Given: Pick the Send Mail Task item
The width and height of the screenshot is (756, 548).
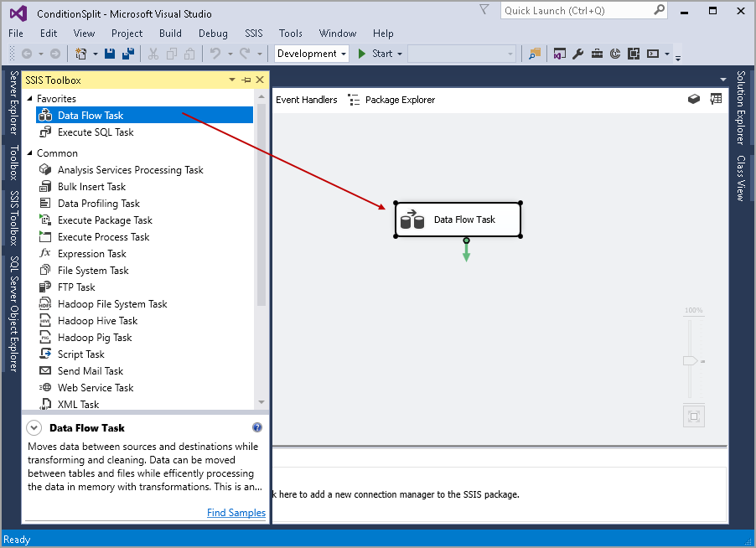Looking at the screenshot, I should 92,370.
